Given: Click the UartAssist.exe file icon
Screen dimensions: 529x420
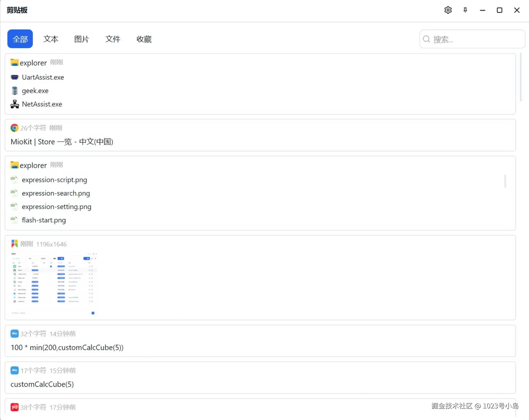Looking at the screenshot, I should click(15, 77).
